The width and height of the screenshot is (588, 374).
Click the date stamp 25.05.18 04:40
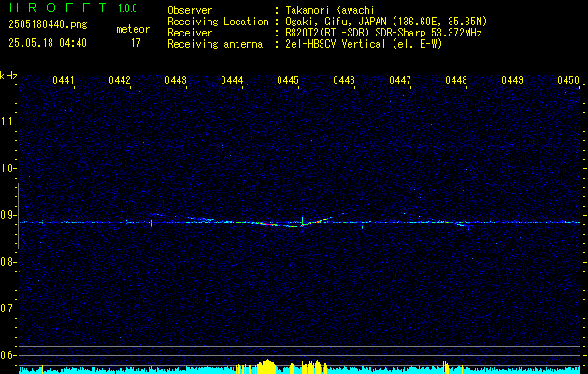point(48,43)
